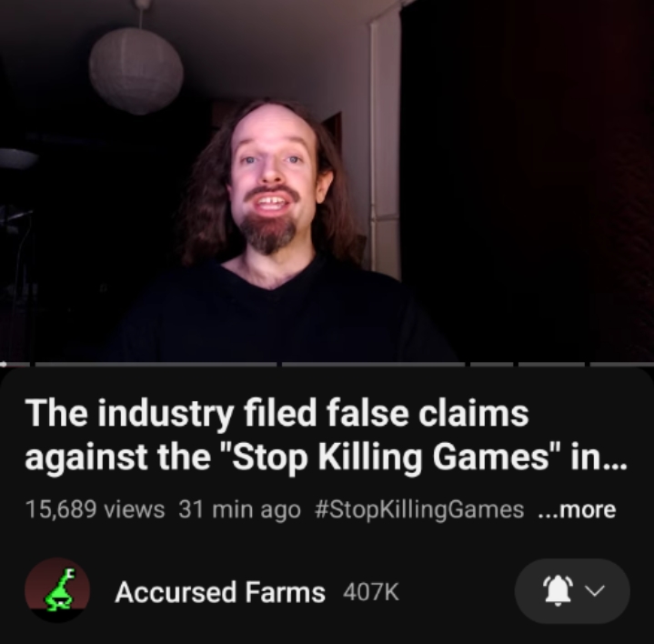The image size is (654, 644).
Task: Tap the video frame to show player controls
Action: [x=327, y=180]
